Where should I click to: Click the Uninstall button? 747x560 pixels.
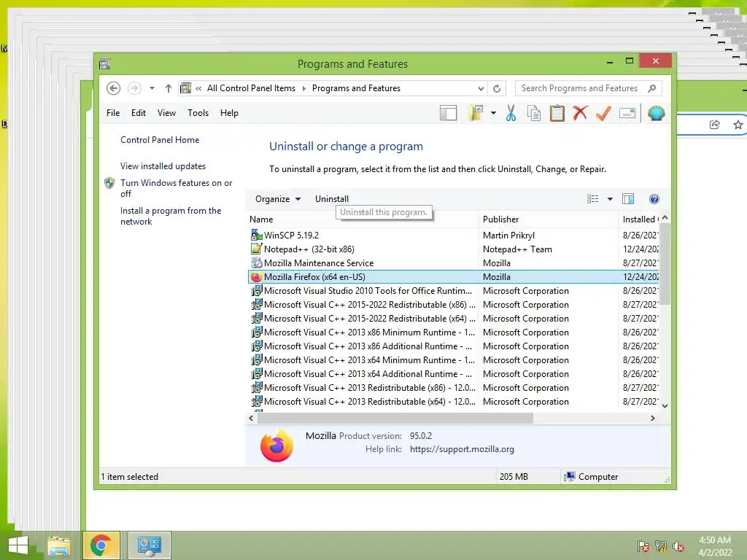pyautogui.click(x=332, y=199)
